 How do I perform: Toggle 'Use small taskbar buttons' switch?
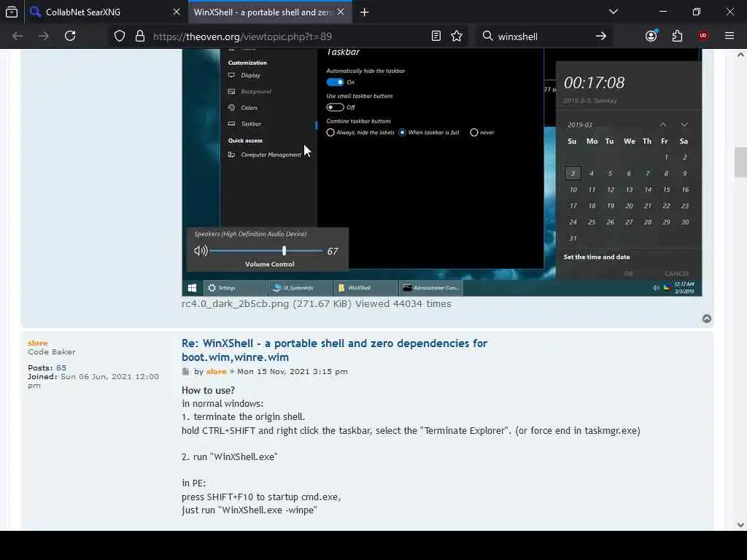pos(335,107)
